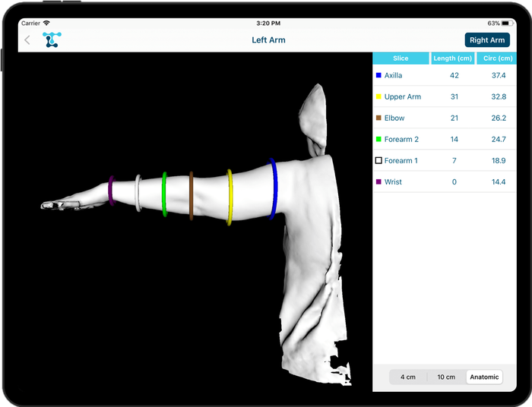532x407 pixels.
Task: Click Forearm 1 length value 7
Action: pyautogui.click(x=454, y=161)
